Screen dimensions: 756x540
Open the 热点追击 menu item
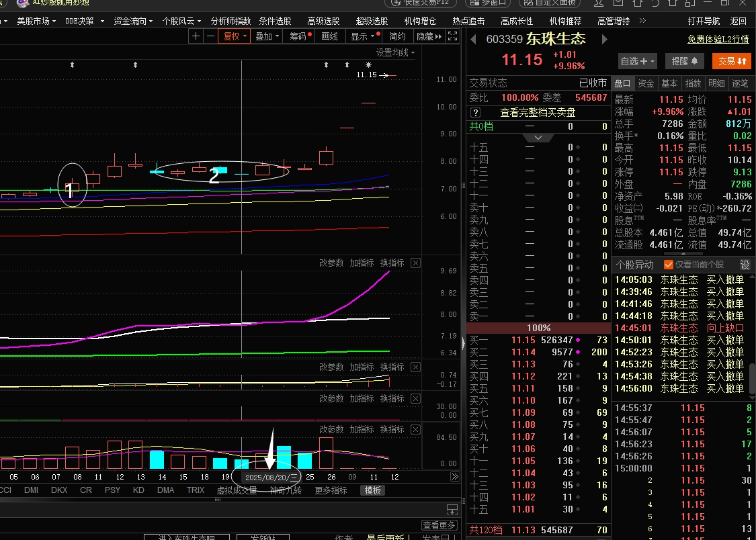click(468, 21)
